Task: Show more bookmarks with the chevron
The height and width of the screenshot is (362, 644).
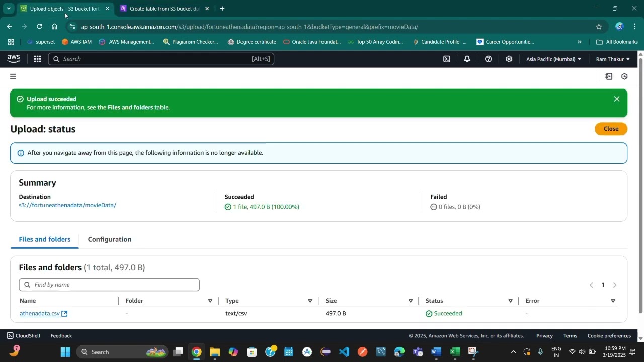Action: [579, 42]
